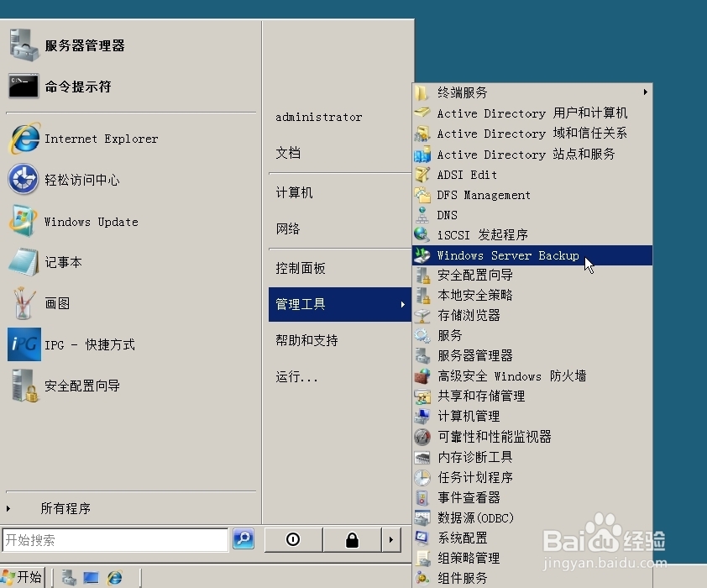
Task: Open the 终端服务 folder entry
Action: (532, 92)
